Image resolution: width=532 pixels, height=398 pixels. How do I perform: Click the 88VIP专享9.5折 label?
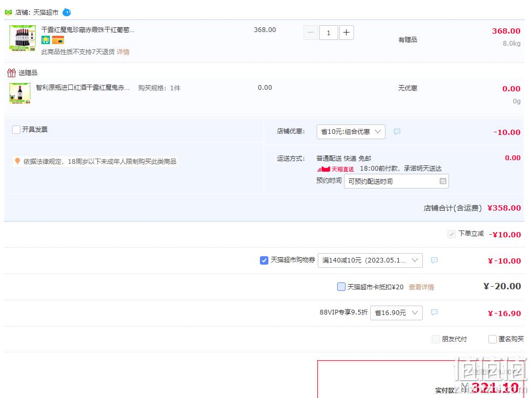coord(343,312)
